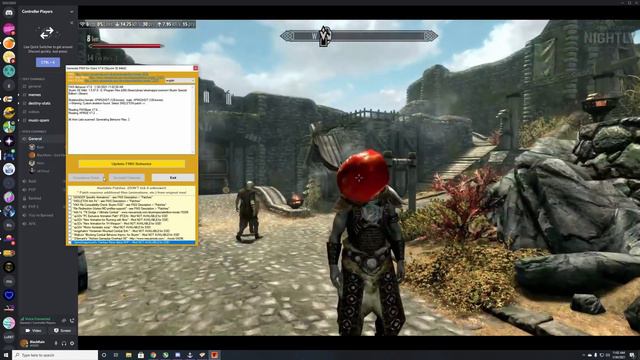Open the Windows Start menu

pyautogui.click(x=6, y=355)
